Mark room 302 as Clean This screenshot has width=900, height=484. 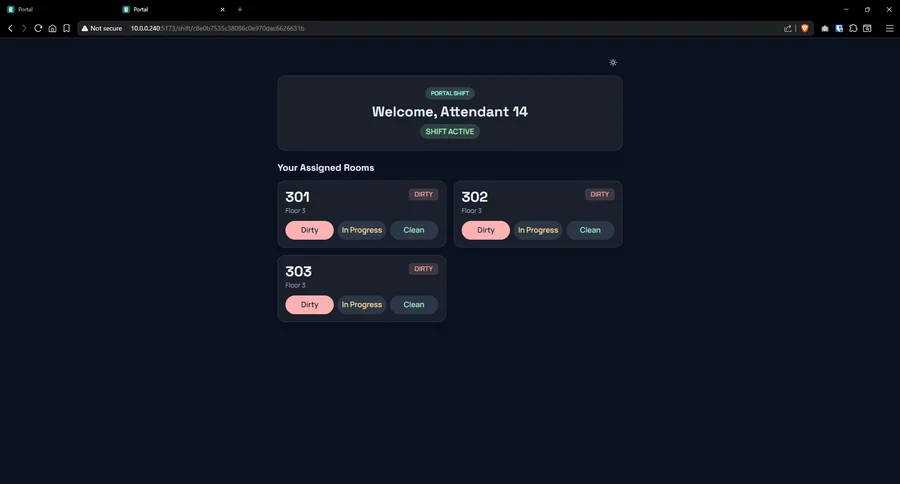tap(590, 230)
